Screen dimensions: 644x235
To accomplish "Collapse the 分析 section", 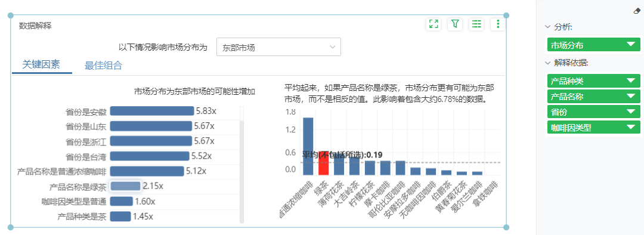I will (547, 27).
